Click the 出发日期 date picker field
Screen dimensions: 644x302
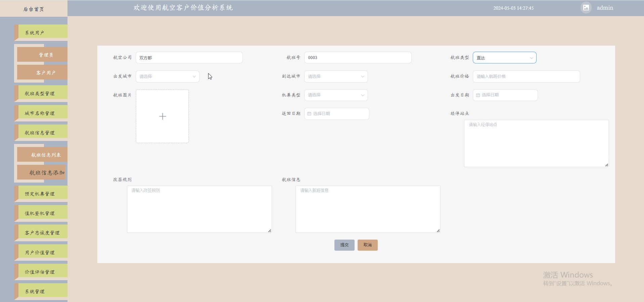[505, 95]
